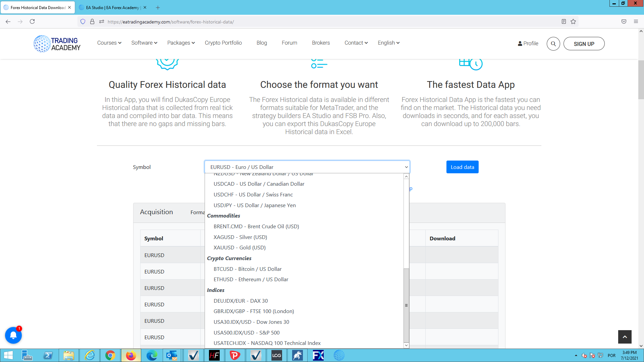Expand the Courses menu
Screen dimensions: 644x362
pyautogui.click(x=109, y=43)
